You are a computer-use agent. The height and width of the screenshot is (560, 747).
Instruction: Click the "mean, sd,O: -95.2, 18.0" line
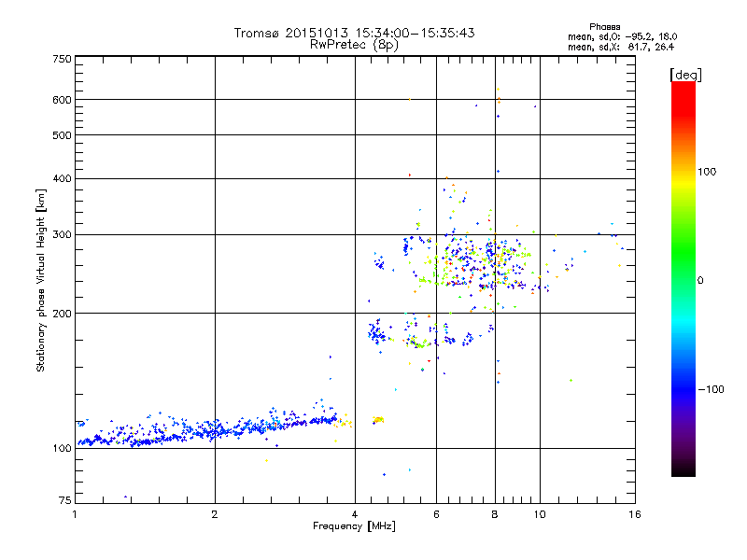click(622, 36)
